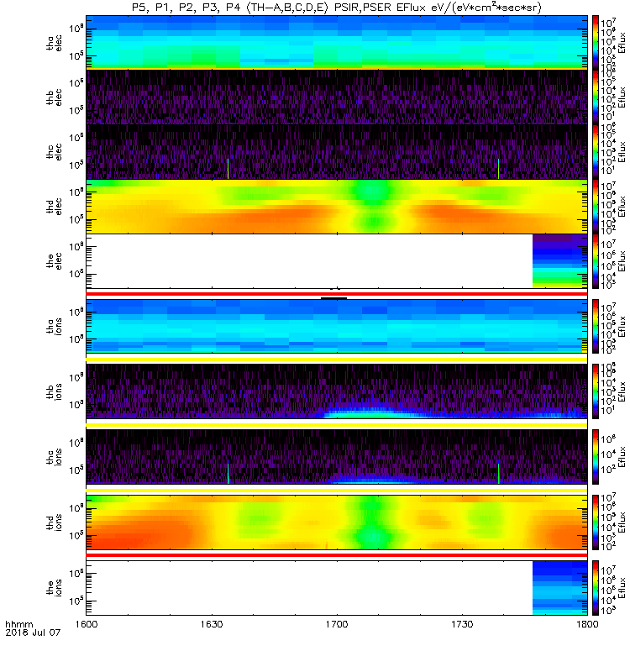Select the color bar beside thd ions panel
The height and width of the screenshot is (672, 630).
[596, 522]
